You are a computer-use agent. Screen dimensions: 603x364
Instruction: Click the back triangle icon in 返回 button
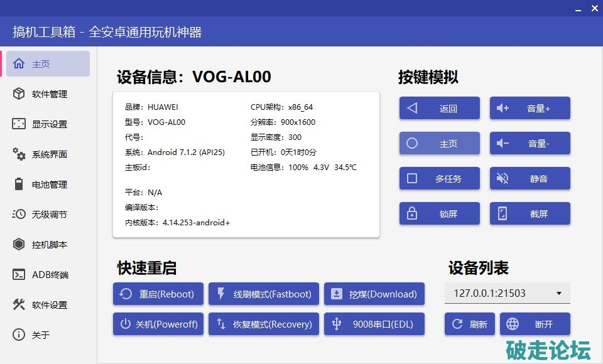click(x=412, y=109)
